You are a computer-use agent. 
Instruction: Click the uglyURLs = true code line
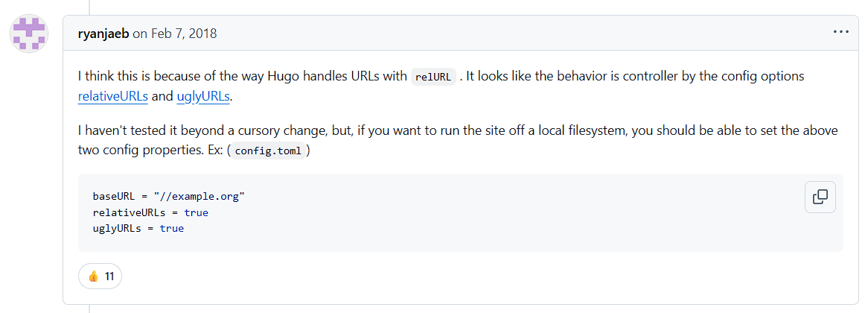click(x=138, y=228)
